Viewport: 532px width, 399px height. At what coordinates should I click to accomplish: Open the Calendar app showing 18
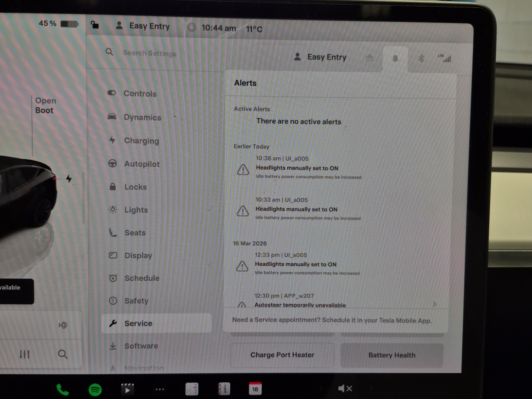(255, 389)
